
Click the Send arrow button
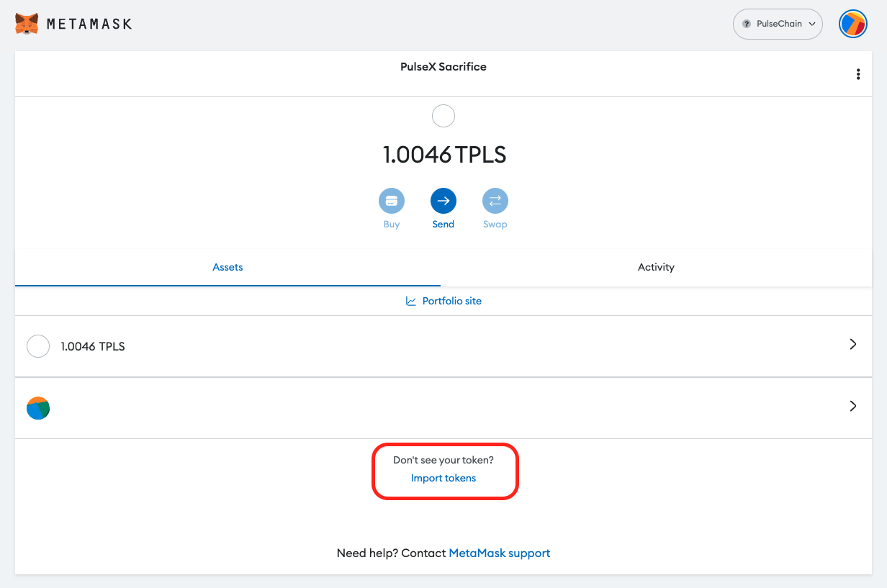[x=443, y=201]
